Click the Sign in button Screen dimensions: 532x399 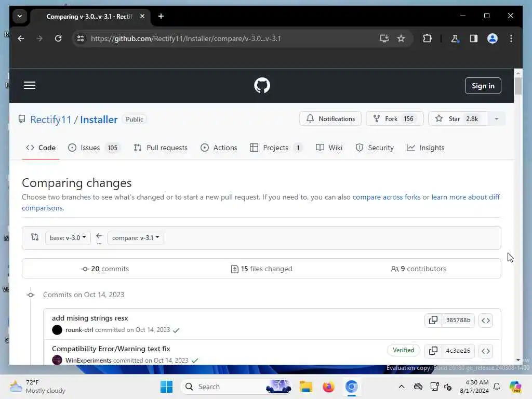(483, 86)
